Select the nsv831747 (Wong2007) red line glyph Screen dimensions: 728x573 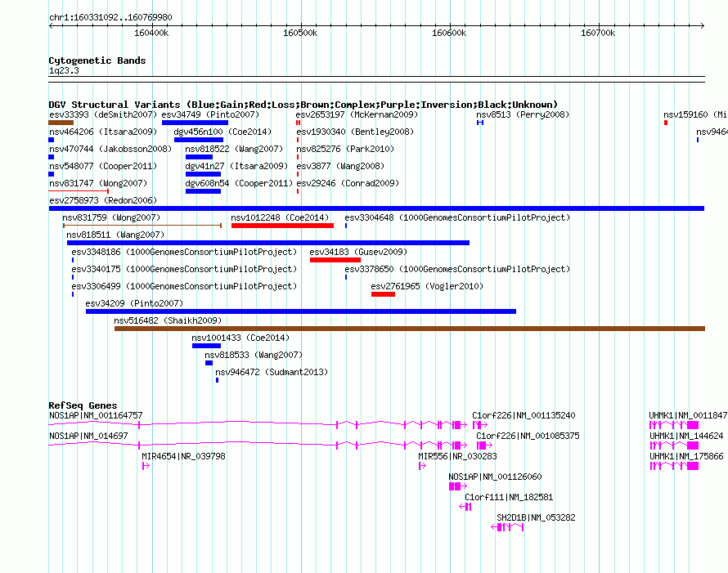coord(79,191)
